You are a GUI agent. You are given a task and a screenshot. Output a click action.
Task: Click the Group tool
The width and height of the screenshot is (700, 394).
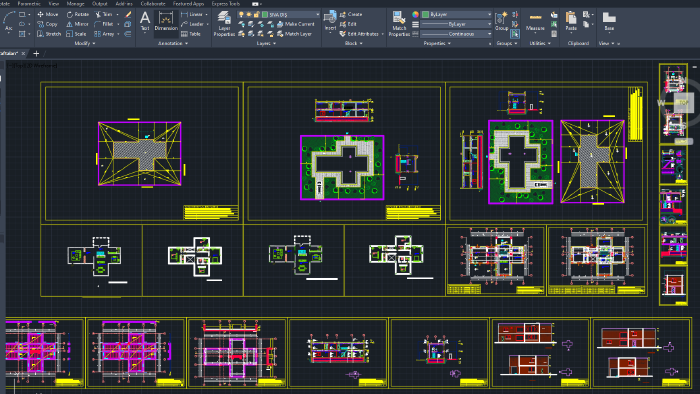pos(501,21)
